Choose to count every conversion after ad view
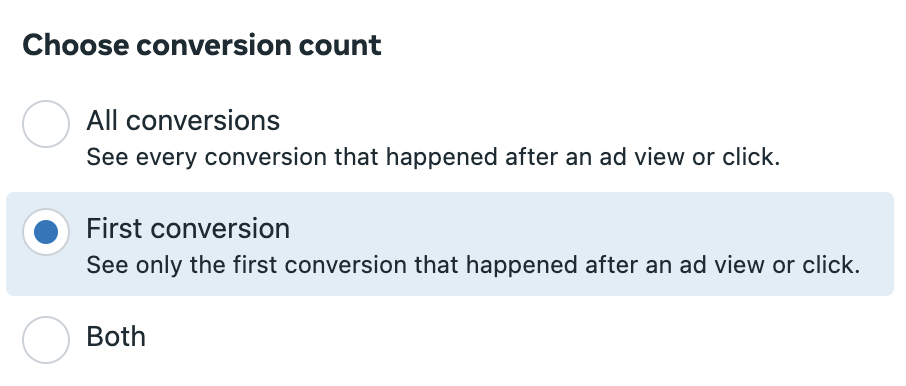 [x=46, y=124]
